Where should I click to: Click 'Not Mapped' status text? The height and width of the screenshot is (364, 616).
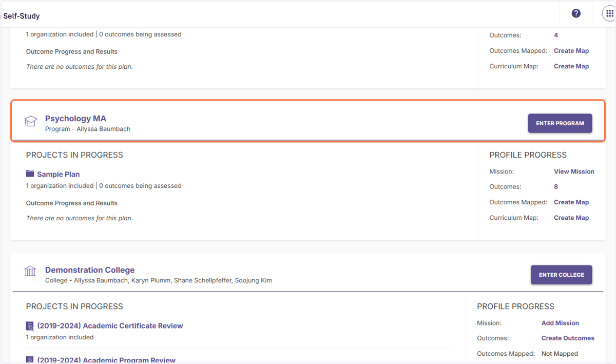point(560,354)
